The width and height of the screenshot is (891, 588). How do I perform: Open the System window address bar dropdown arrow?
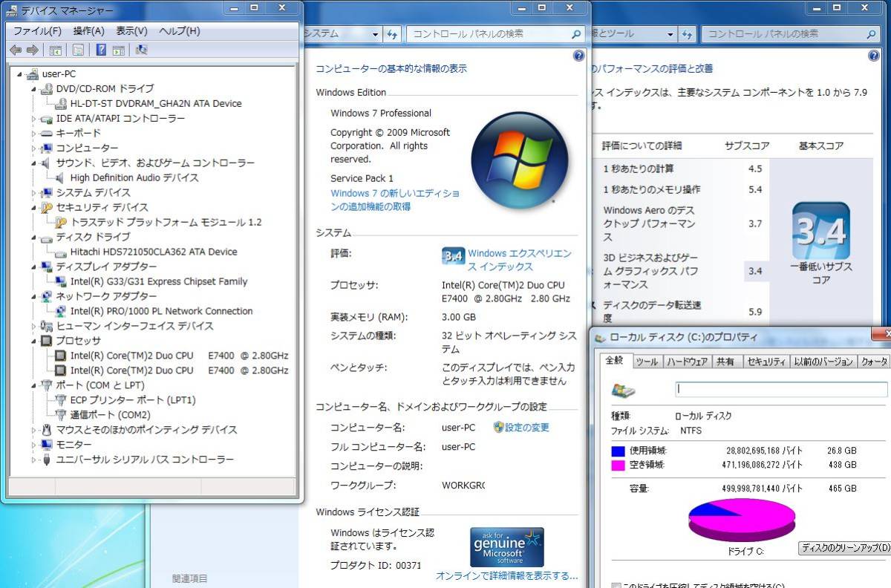376,34
